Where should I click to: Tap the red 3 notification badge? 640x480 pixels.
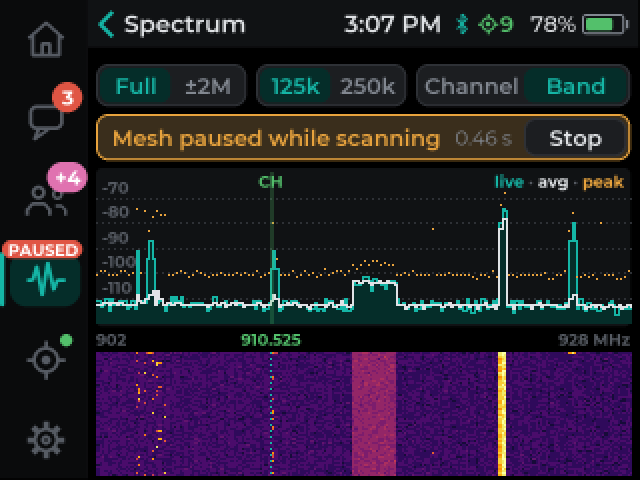67,97
